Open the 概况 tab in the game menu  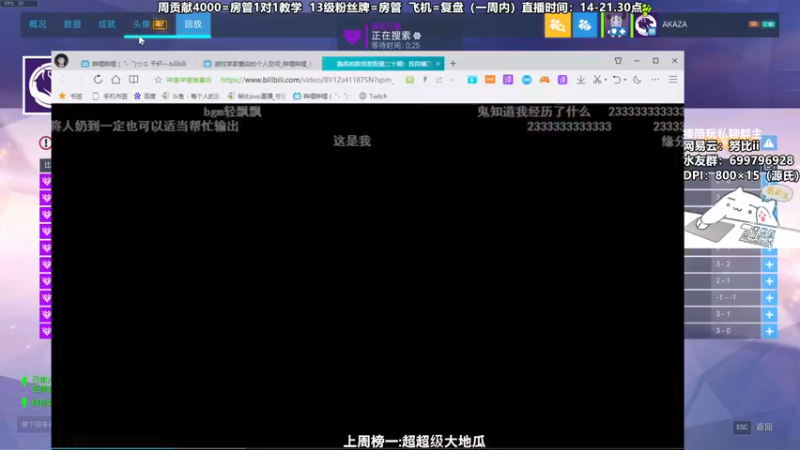point(38,24)
